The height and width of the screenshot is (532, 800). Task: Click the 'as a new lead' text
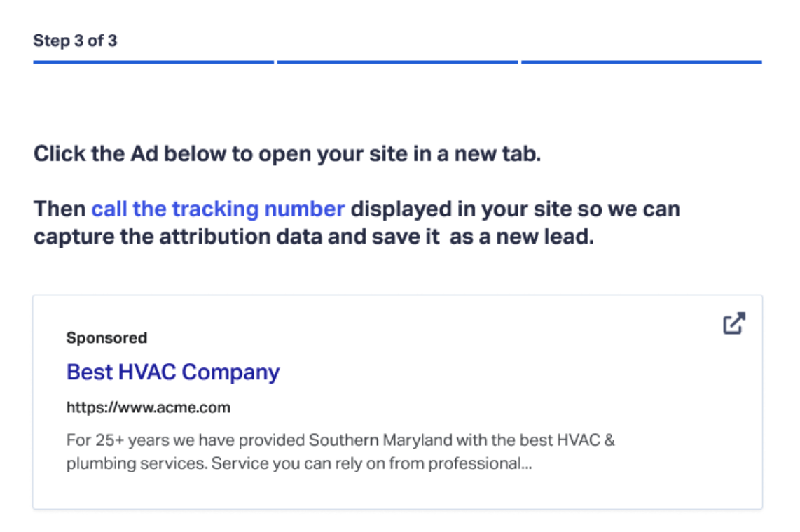pos(521,237)
